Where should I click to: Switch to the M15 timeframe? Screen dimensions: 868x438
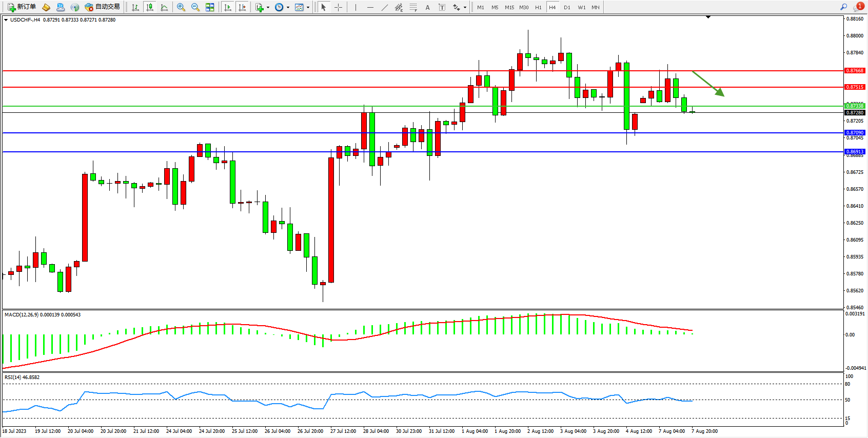point(509,7)
